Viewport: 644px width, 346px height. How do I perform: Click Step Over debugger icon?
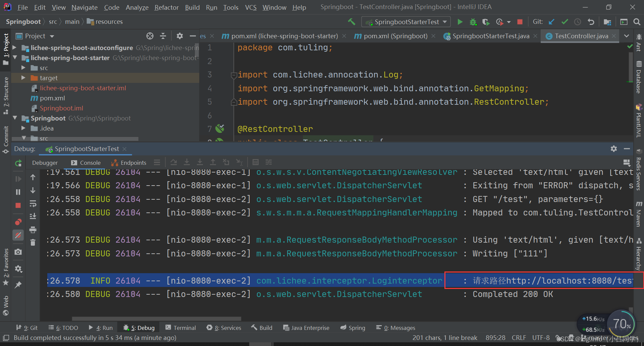point(174,162)
